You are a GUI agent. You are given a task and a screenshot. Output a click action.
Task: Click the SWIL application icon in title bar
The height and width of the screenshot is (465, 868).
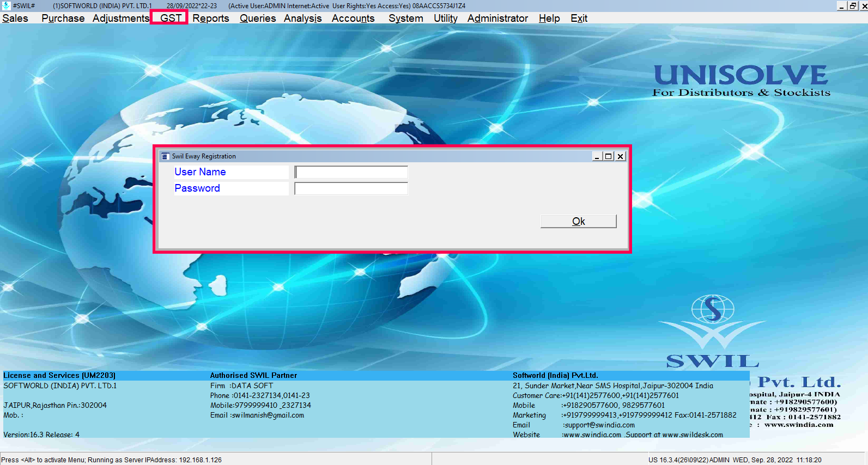pyautogui.click(x=6, y=5)
